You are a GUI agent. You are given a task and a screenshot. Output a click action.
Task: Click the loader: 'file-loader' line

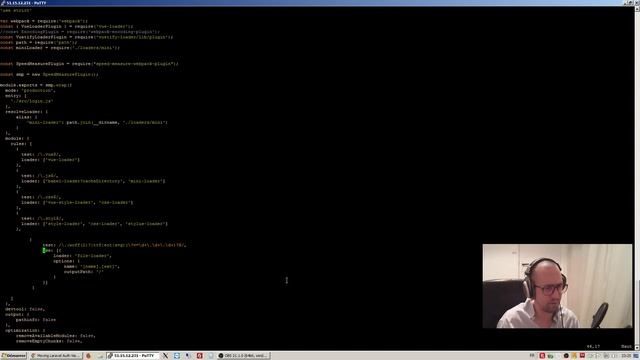(x=82, y=256)
